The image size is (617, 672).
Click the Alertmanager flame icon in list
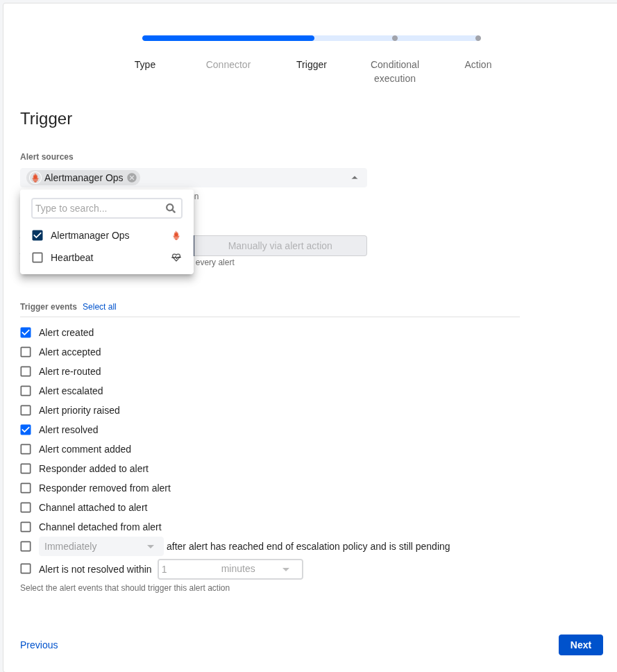tap(176, 235)
